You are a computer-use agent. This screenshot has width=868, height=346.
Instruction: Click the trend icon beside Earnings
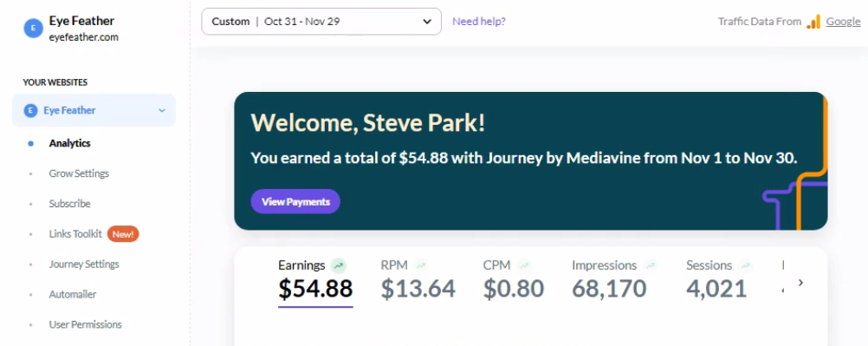[x=338, y=265]
